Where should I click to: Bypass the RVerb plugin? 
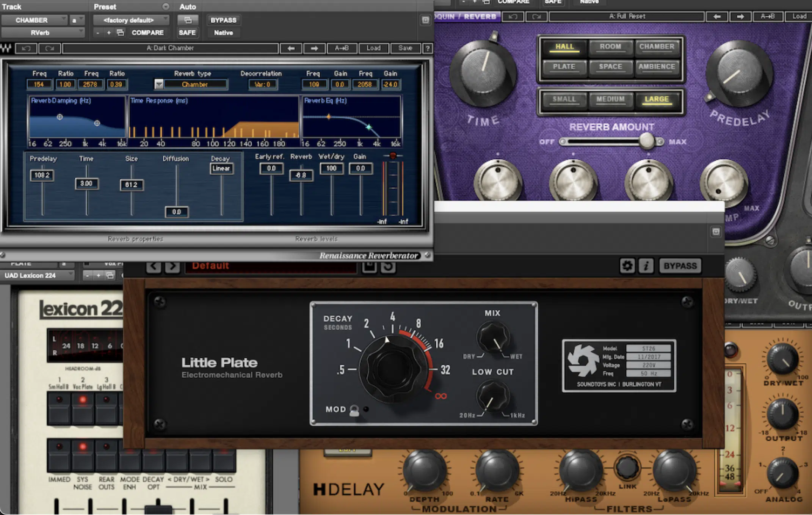tap(223, 20)
